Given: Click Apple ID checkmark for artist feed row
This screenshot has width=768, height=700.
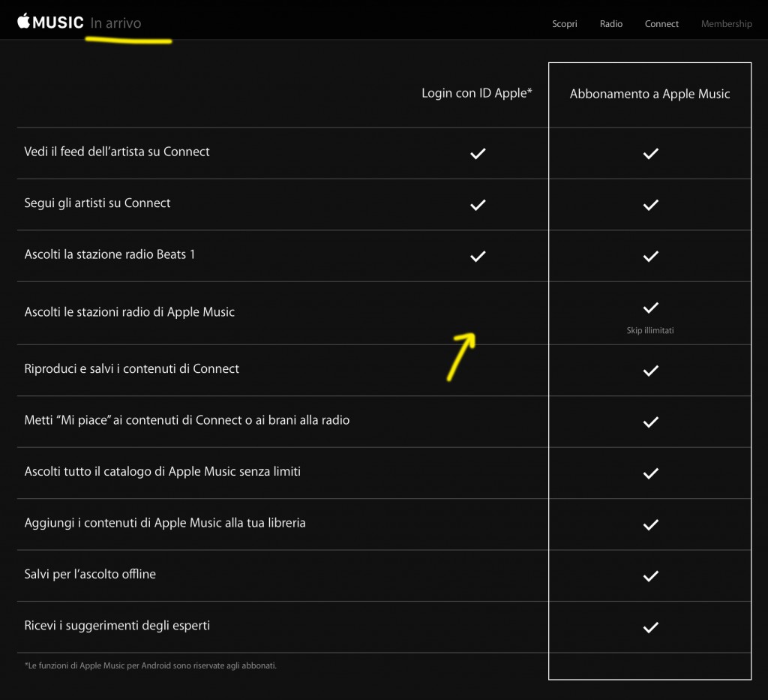Looking at the screenshot, I should tap(478, 154).
